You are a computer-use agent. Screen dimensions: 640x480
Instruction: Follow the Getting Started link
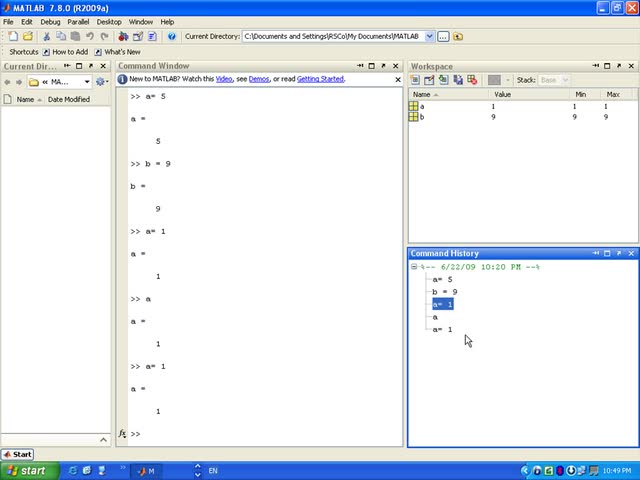tap(320, 79)
